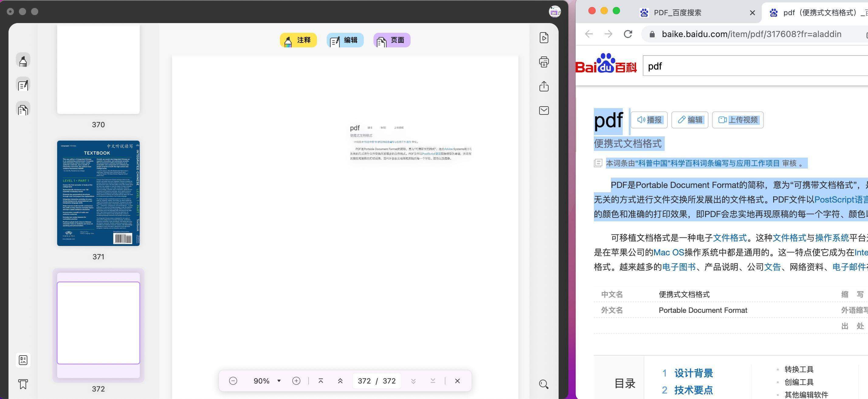The width and height of the screenshot is (868, 399).
Task: Zoom in with the plus icon
Action: [296, 381]
